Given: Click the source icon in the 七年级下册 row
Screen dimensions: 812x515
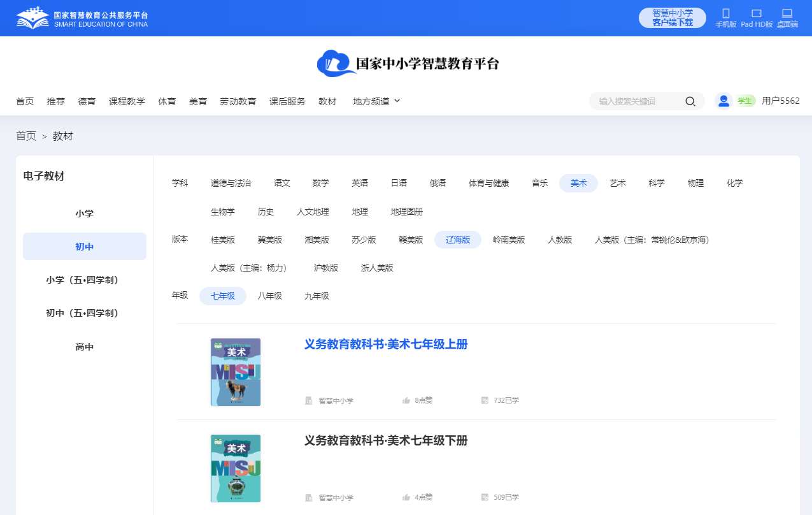Looking at the screenshot, I should coord(309,498).
